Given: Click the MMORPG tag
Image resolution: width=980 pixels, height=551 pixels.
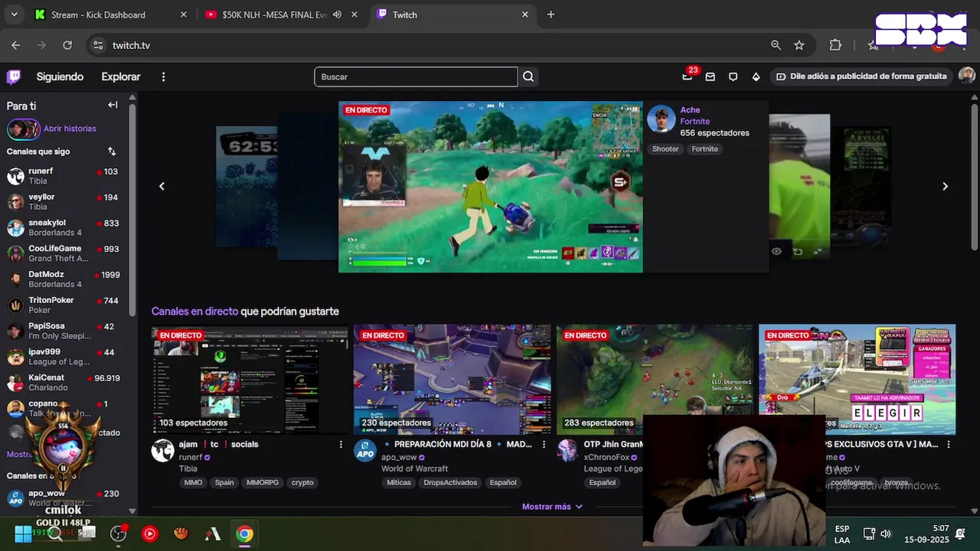Looking at the screenshot, I should coord(264,483).
